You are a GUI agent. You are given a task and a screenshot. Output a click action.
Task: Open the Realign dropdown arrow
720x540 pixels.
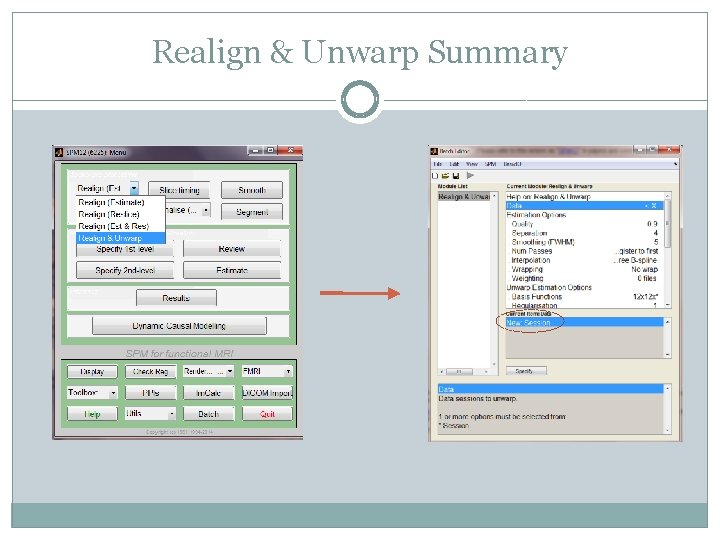134,188
